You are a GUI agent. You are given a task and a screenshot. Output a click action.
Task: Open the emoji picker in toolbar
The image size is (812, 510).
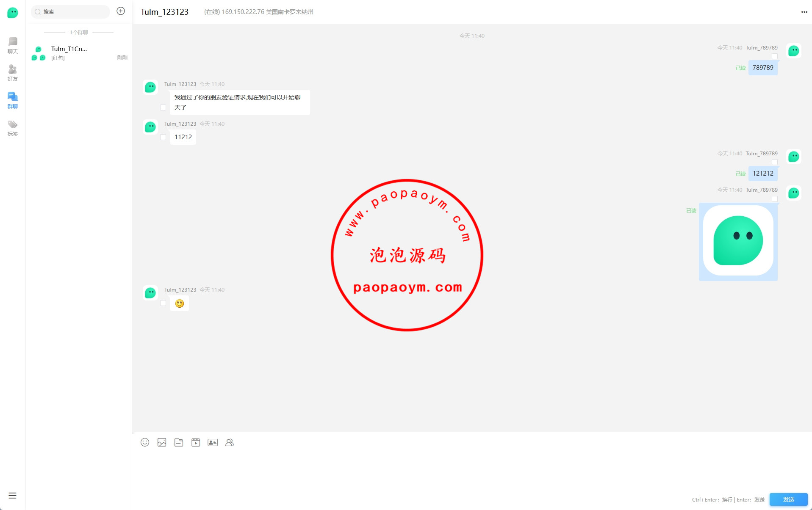click(145, 442)
